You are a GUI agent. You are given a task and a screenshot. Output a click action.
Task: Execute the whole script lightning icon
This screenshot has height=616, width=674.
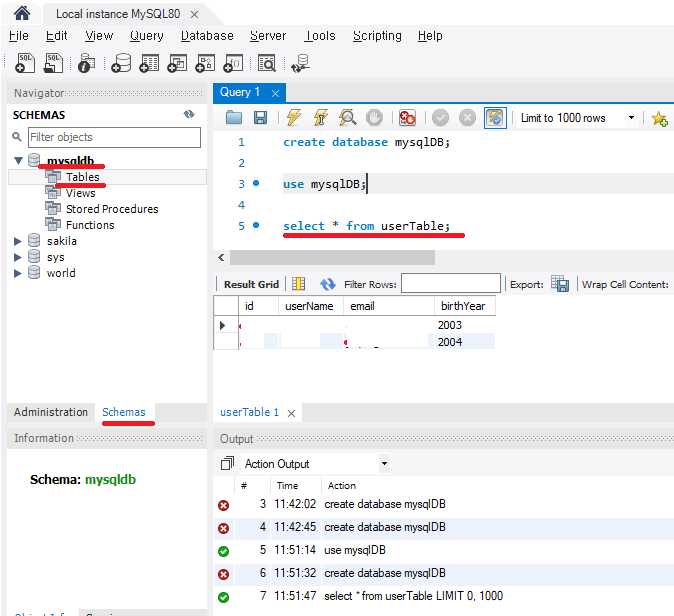[x=294, y=117]
